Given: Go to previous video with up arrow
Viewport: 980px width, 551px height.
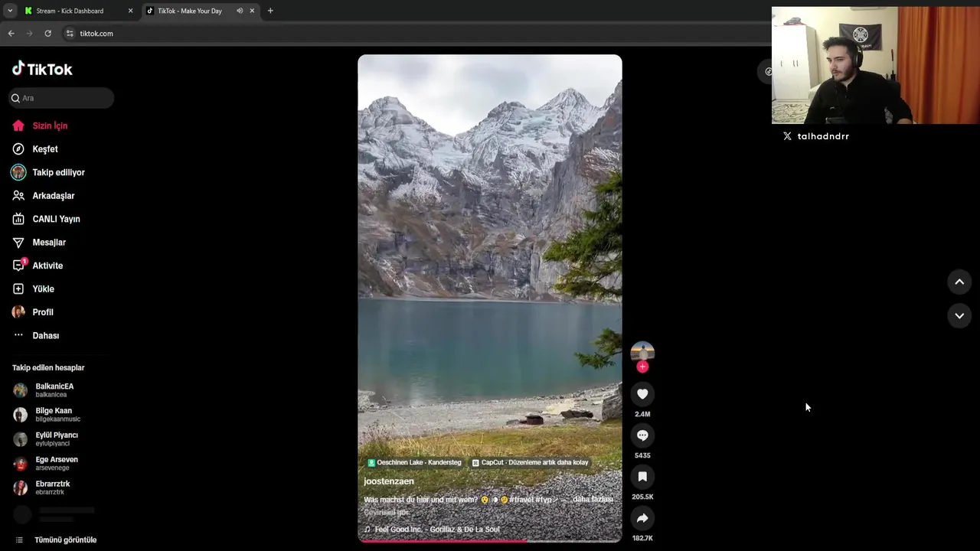Looking at the screenshot, I should (959, 282).
